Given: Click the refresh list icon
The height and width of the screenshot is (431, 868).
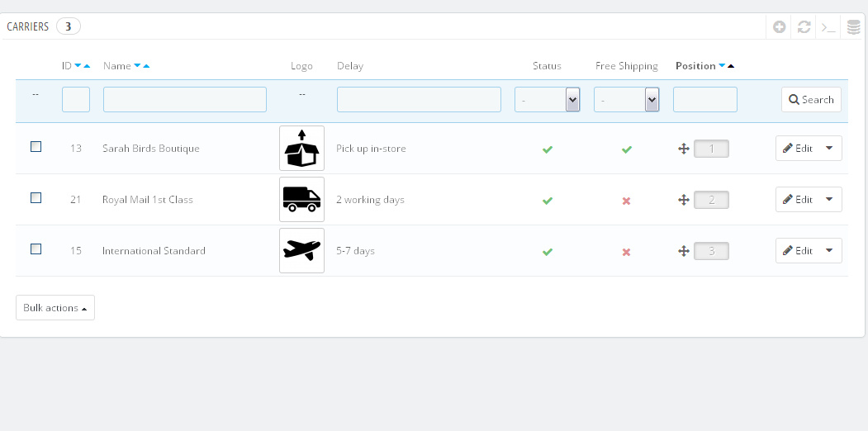Looking at the screenshot, I should (804, 27).
